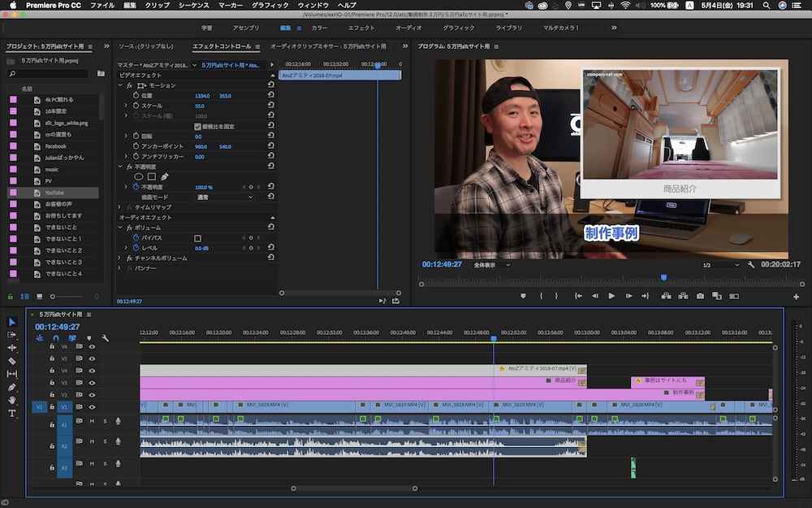
Task: Toggle the 縦横比を固定 checkbox
Action: tap(197, 126)
